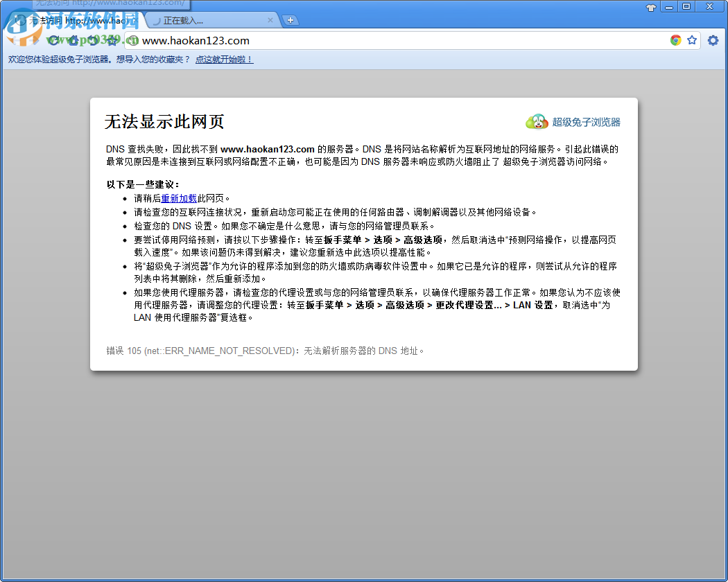Click the home icon in toolbar
Image resolution: width=728 pixels, height=582 pixels.
tap(73, 40)
